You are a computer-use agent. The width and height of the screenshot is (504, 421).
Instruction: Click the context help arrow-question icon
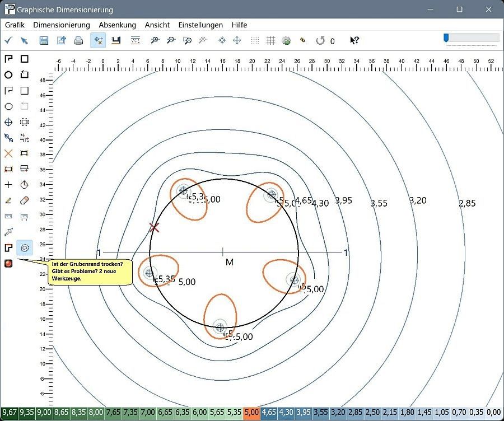(354, 40)
